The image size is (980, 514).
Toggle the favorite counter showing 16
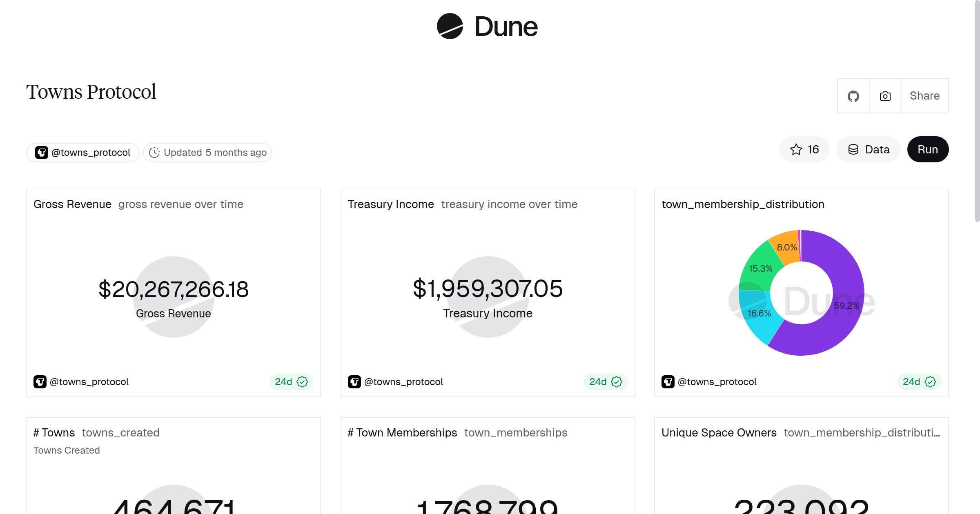pos(804,149)
